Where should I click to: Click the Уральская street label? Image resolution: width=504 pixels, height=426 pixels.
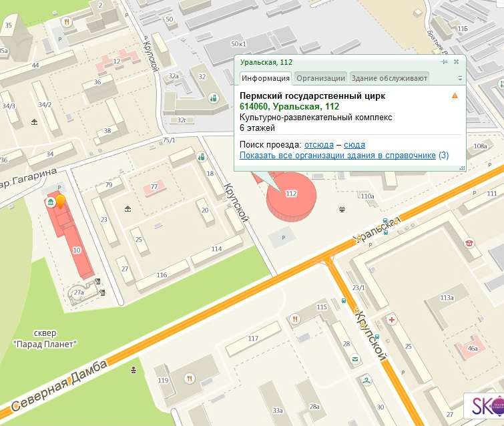376,229
